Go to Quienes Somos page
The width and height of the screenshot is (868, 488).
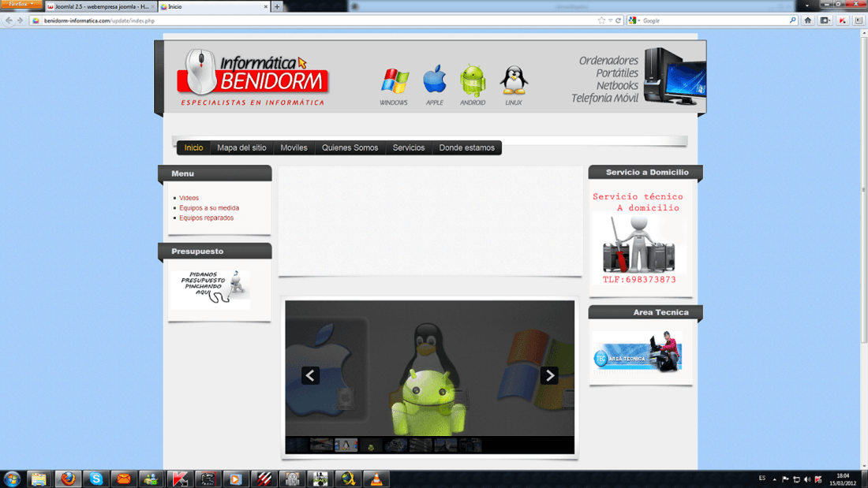(x=350, y=147)
